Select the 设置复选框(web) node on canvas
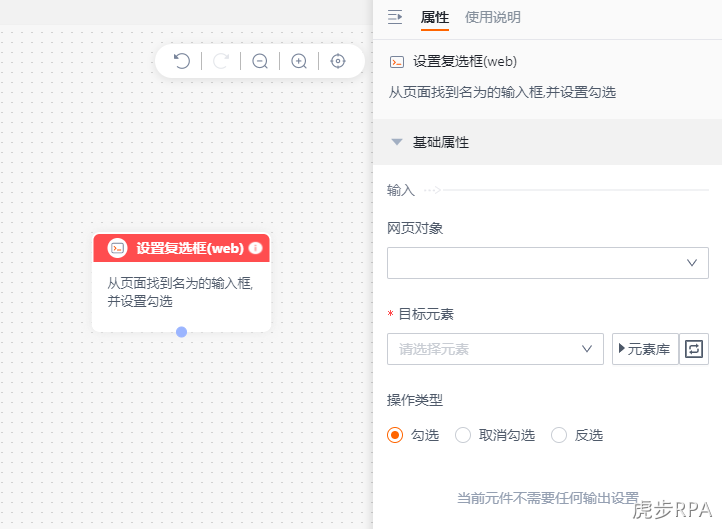 pos(181,283)
